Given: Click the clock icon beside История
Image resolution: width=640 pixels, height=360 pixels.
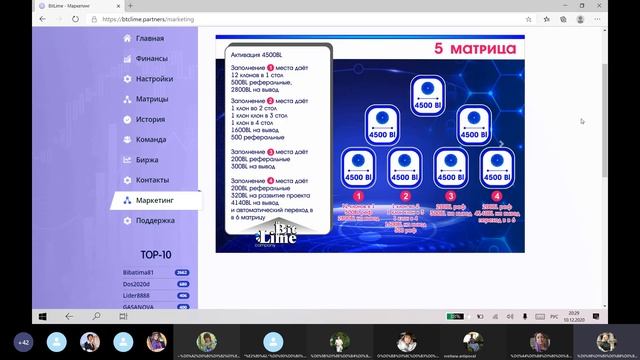Looking at the screenshot, I should 127,120.
